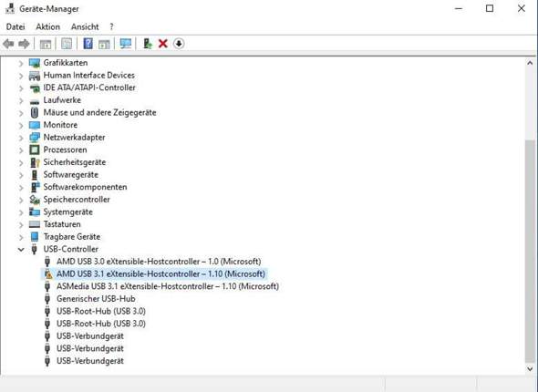Click the update driver toolbar icon
The width and height of the screenshot is (538, 392).
(148, 44)
